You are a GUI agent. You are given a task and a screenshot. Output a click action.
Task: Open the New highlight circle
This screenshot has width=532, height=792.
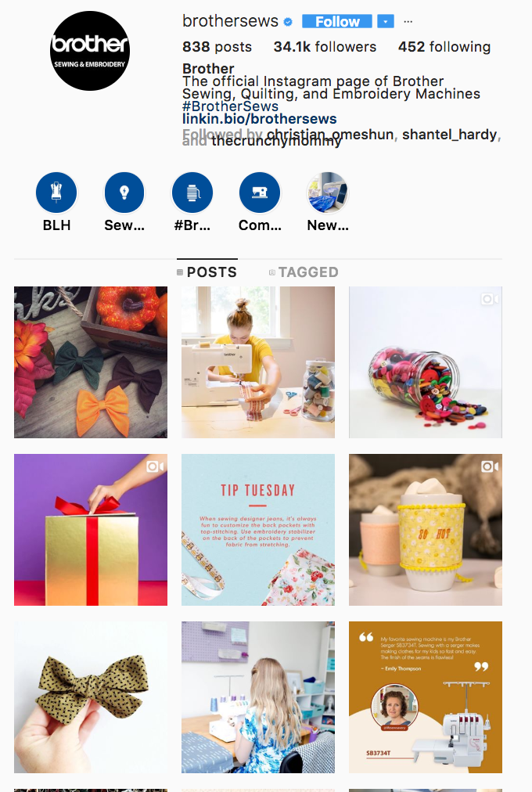[x=328, y=193]
